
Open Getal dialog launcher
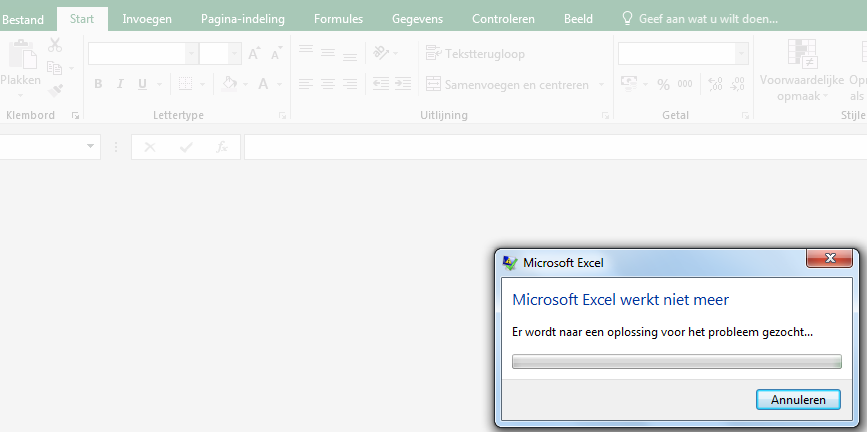[x=745, y=116]
